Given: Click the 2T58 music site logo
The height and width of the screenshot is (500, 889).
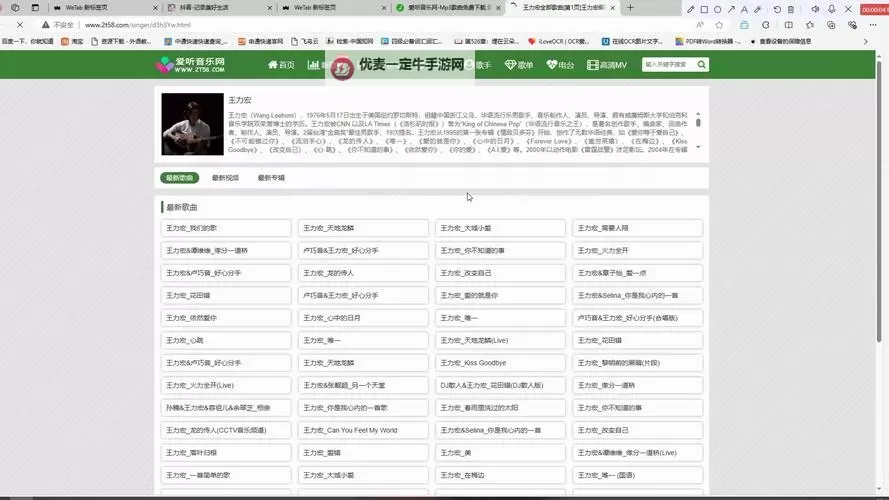Looking at the screenshot, I should click(190, 65).
